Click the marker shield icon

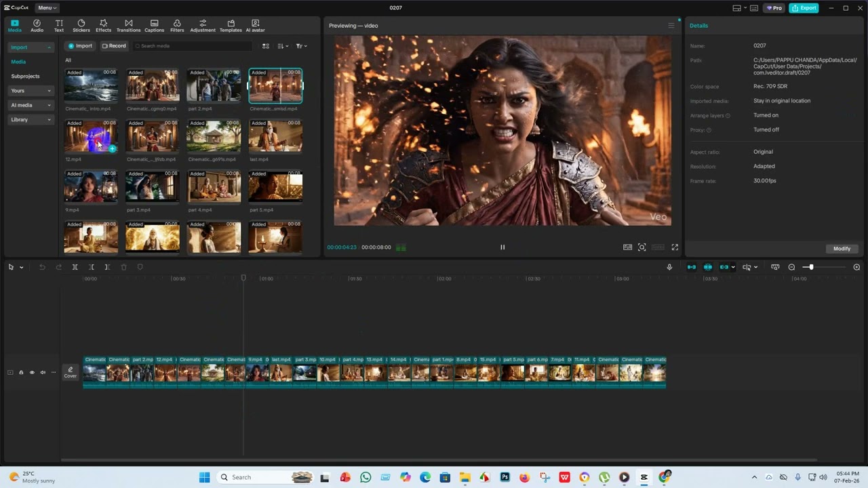[140, 268]
